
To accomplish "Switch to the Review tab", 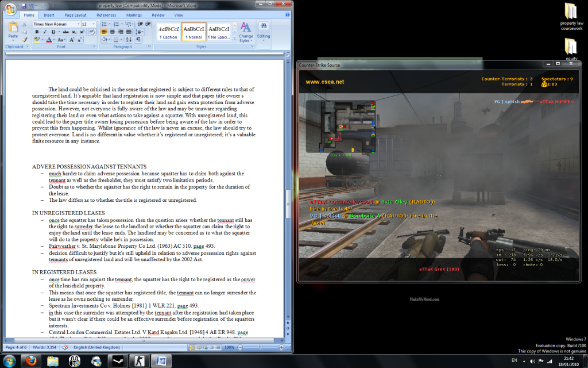I will click(x=158, y=15).
